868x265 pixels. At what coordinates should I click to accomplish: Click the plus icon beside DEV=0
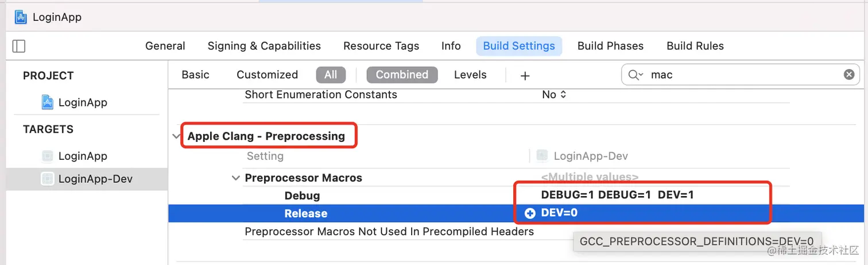(x=530, y=213)
